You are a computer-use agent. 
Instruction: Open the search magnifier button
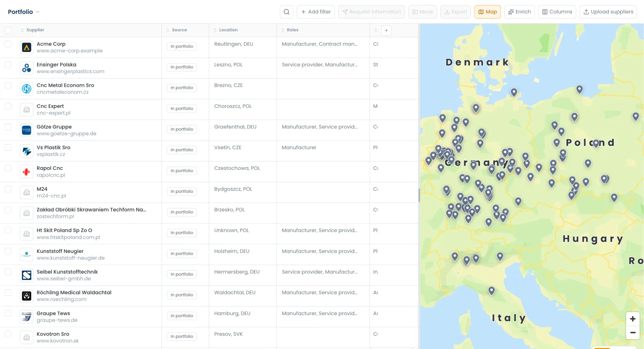point(286,12)
